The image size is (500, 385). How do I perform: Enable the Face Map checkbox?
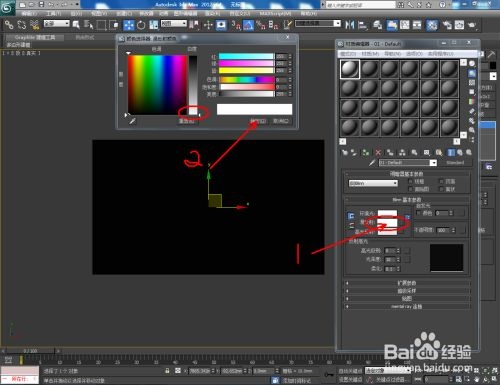tap(411, 189)
